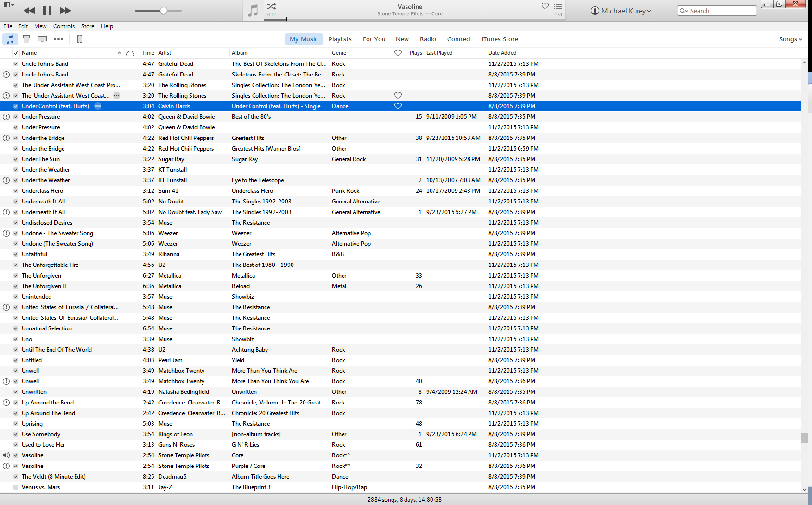Uncheck the Unfaithful song checkbox
The width and height of the screenshot is (812, 505).
16,254
